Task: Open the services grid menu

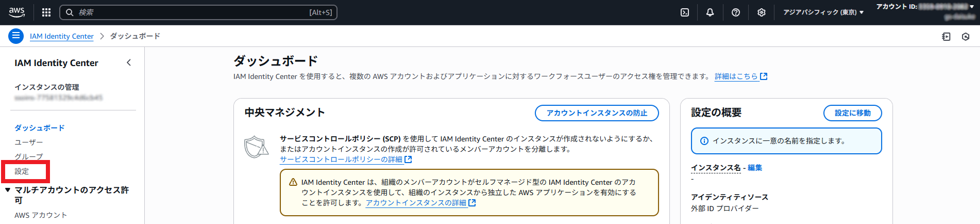Action: (x=46, y=12)
